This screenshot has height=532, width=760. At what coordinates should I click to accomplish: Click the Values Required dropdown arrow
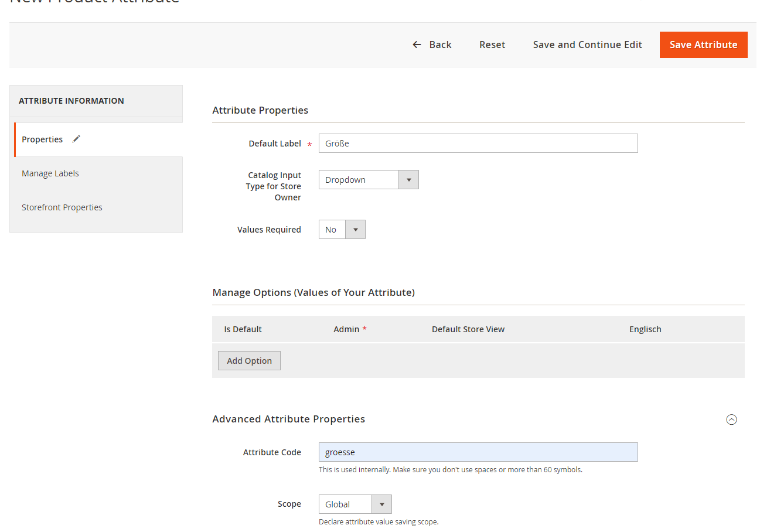[x=355, y=230]
